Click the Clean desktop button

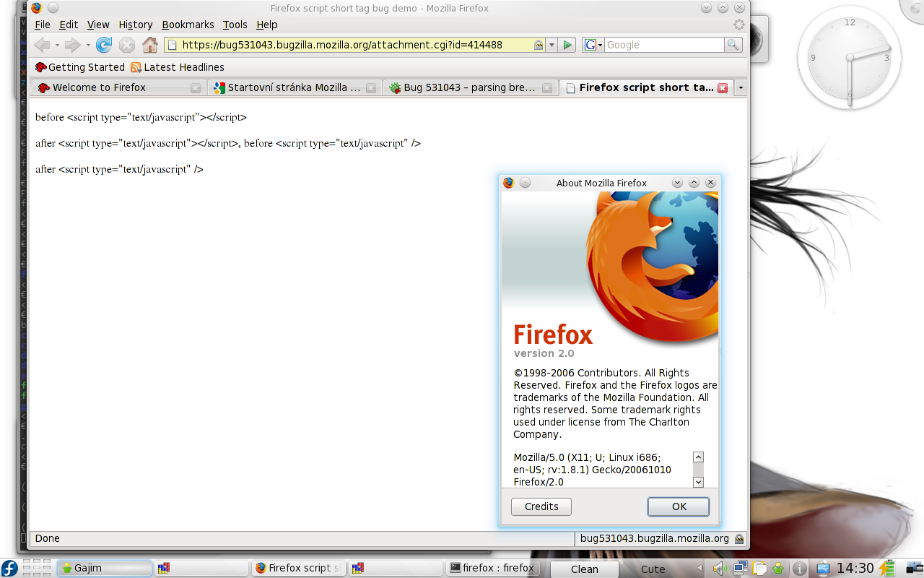[584, 569]
